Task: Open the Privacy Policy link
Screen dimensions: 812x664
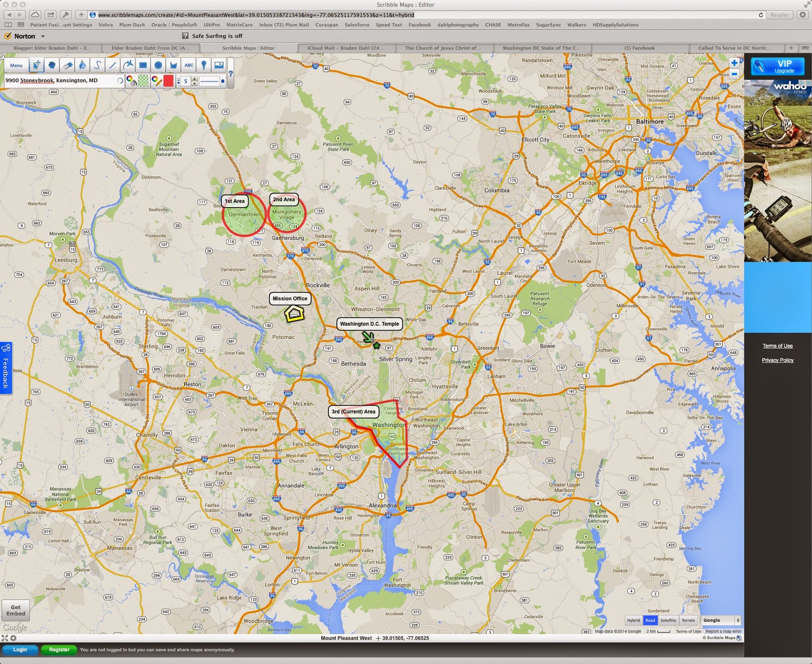Action: (x=777, y=360)
